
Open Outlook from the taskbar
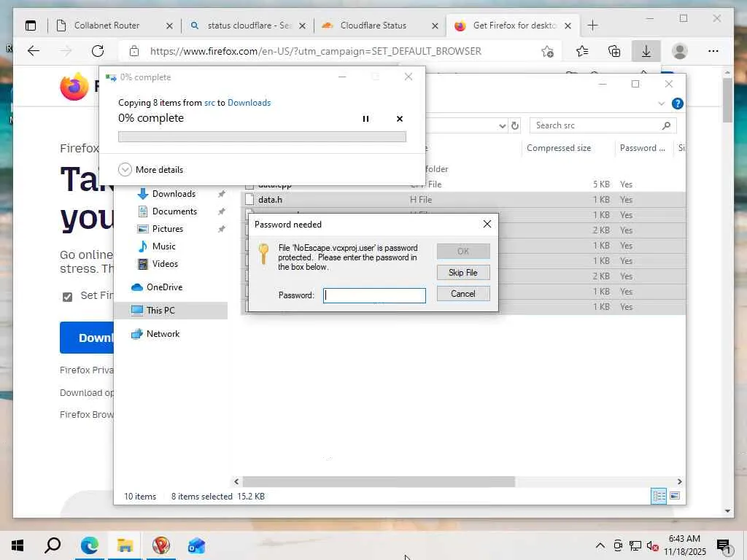(x=196, y=545)
